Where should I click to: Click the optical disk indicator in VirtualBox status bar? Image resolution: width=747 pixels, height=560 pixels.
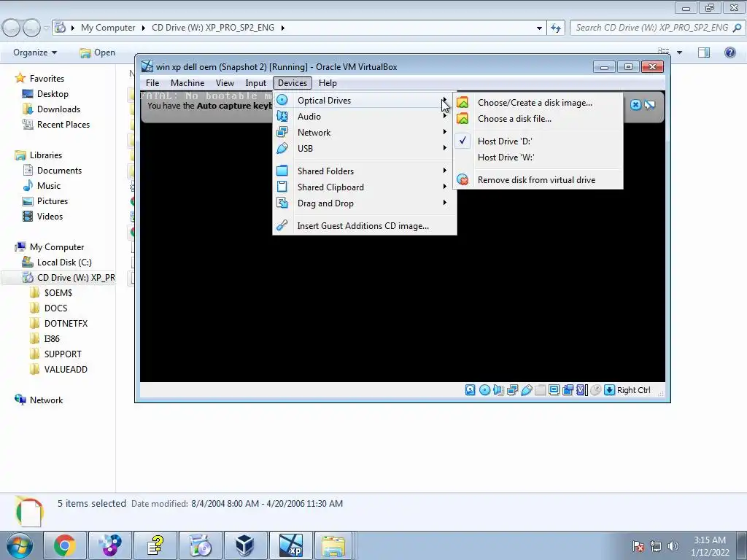click(484, 390)
